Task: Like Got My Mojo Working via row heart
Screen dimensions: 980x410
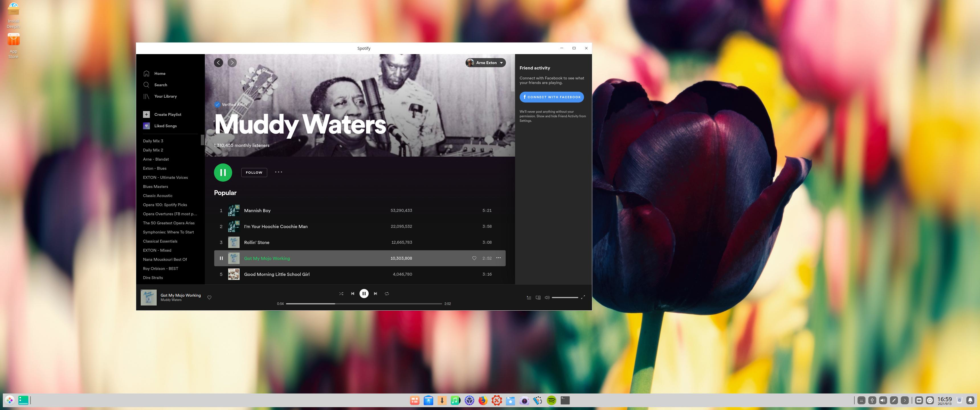Action: (474, 258)
